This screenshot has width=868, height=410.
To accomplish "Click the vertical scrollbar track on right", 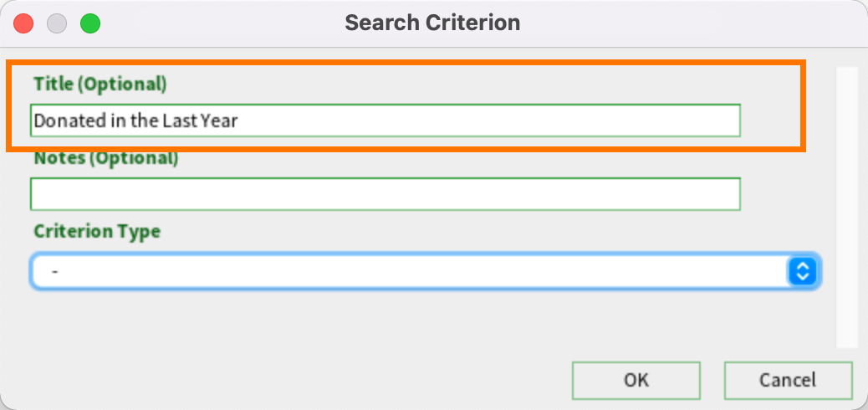I will point(846,208).
